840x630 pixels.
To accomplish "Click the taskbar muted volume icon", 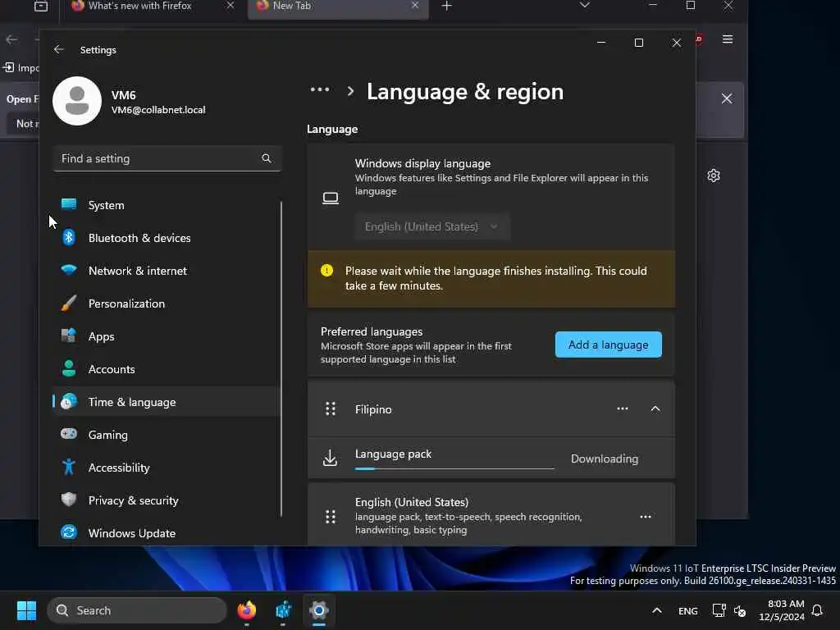I will point(740,610).
